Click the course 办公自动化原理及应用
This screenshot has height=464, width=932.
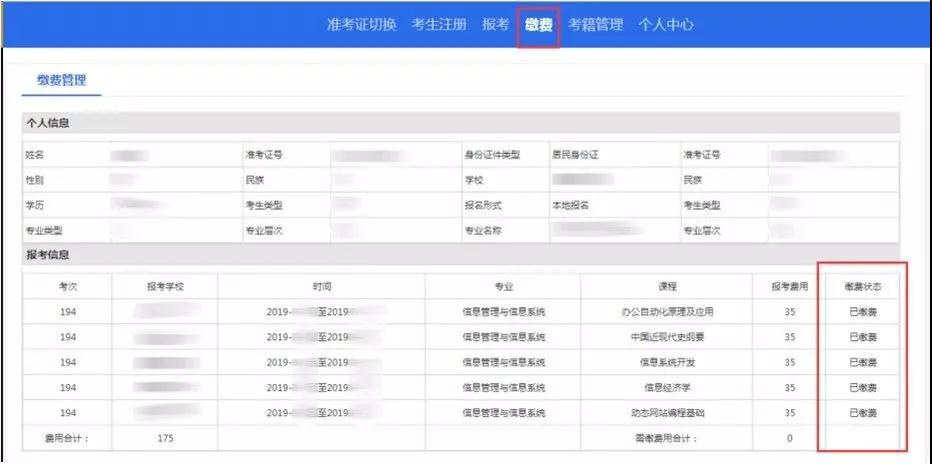pos(667,312)
